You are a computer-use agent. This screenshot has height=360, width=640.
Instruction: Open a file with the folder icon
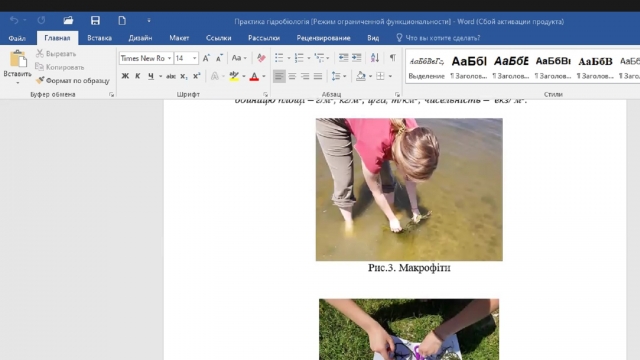pyautogui.click(x=68, y=20)
